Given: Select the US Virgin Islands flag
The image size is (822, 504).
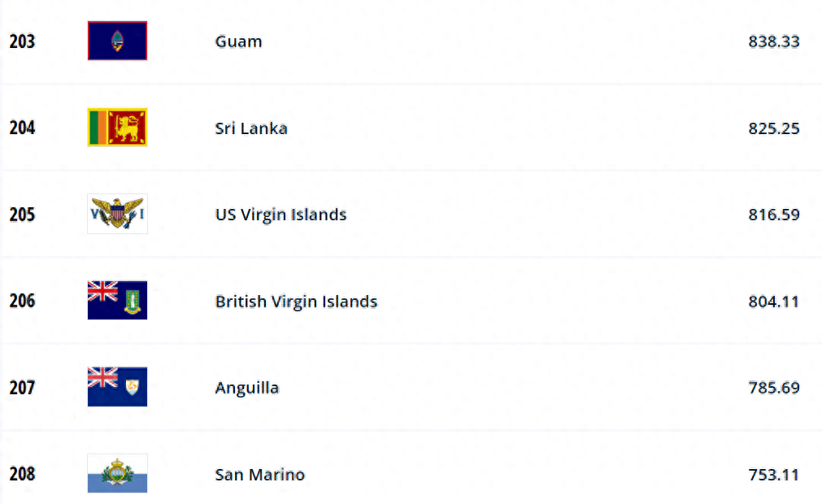Looking at the screenshot, I should tap(117, 214).
